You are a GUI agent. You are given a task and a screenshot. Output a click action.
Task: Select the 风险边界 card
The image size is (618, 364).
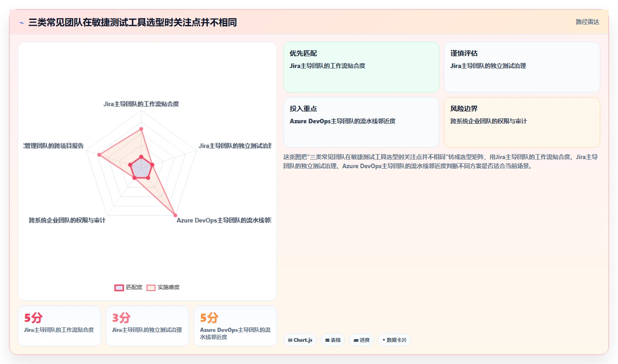(x=522, y=122)
